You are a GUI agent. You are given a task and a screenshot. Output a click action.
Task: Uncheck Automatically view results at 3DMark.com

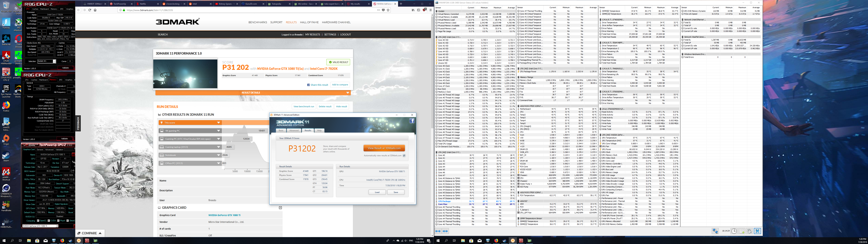click(404, 156)
